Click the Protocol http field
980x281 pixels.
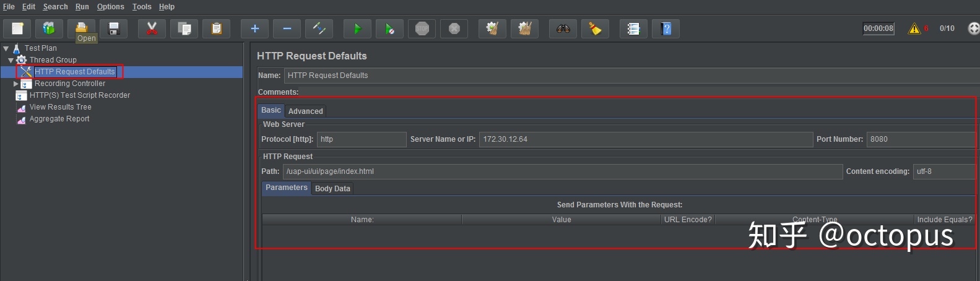[x=362, y=139]
